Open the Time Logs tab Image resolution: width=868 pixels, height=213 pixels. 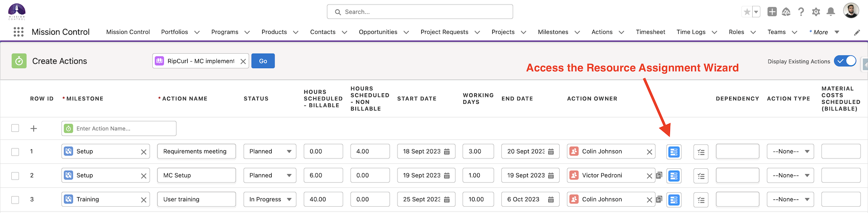point(691,32)
